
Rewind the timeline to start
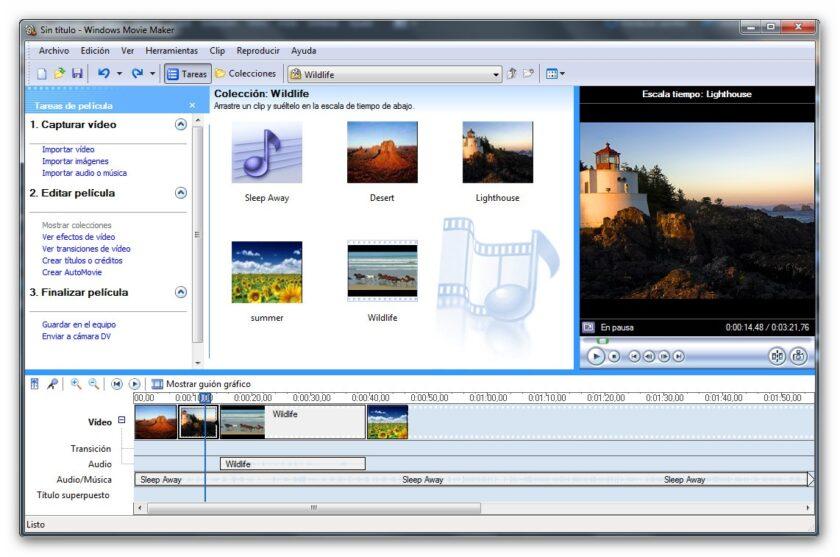tap(117, 384)
